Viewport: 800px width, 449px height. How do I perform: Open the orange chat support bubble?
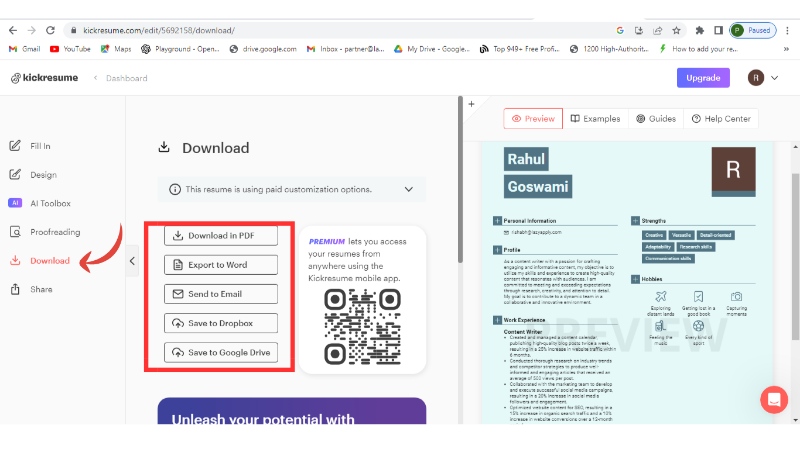click(x=774, y=399)
